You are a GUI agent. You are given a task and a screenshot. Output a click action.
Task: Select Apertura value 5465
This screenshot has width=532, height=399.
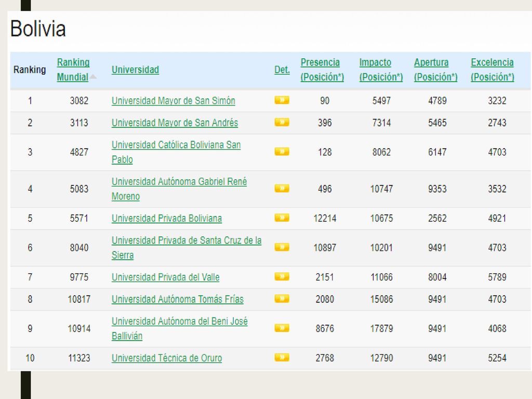tap(437, 123)
